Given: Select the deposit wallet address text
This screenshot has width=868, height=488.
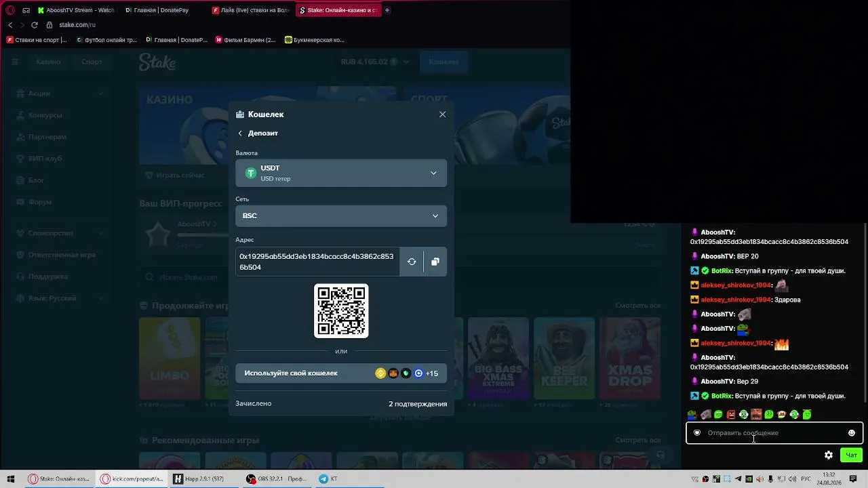Looking at the screenshot, I should (317, 262).
